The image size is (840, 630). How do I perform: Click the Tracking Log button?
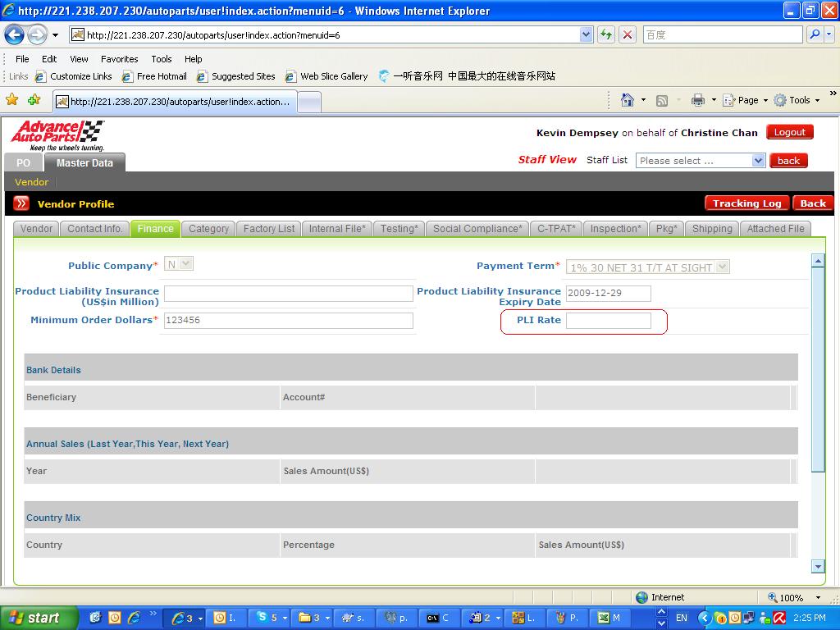click(746, 203)
